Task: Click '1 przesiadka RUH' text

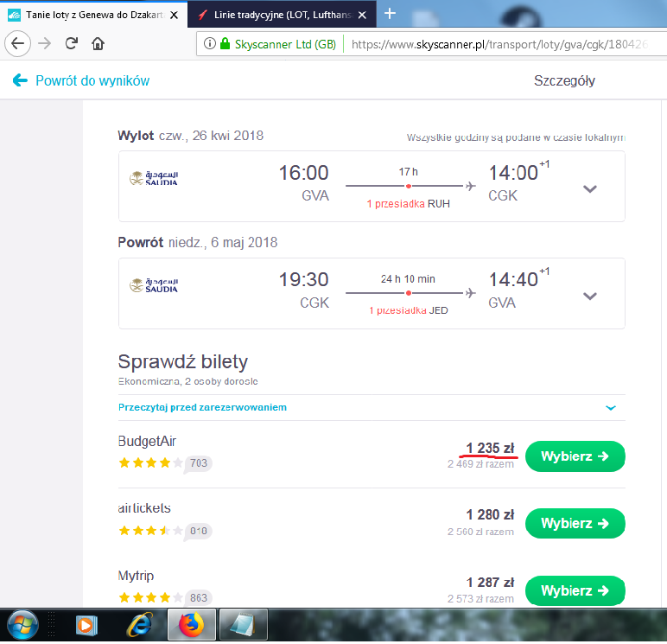Action: (x=409, y=204)
